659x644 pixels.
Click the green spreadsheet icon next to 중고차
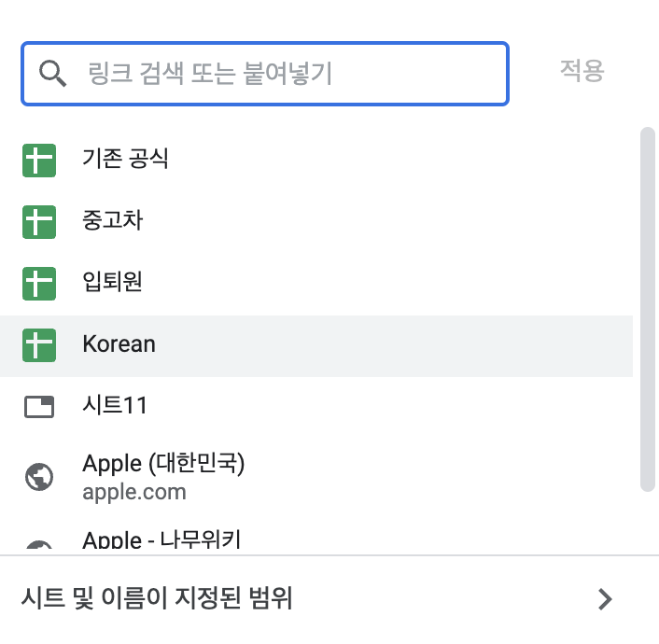coord(39,222)
